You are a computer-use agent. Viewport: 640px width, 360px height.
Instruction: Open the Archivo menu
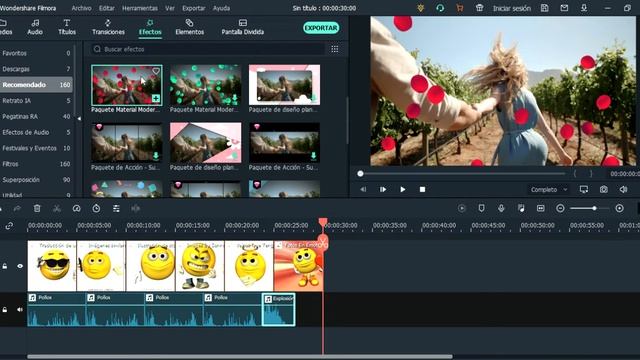(x=81, y=8)
